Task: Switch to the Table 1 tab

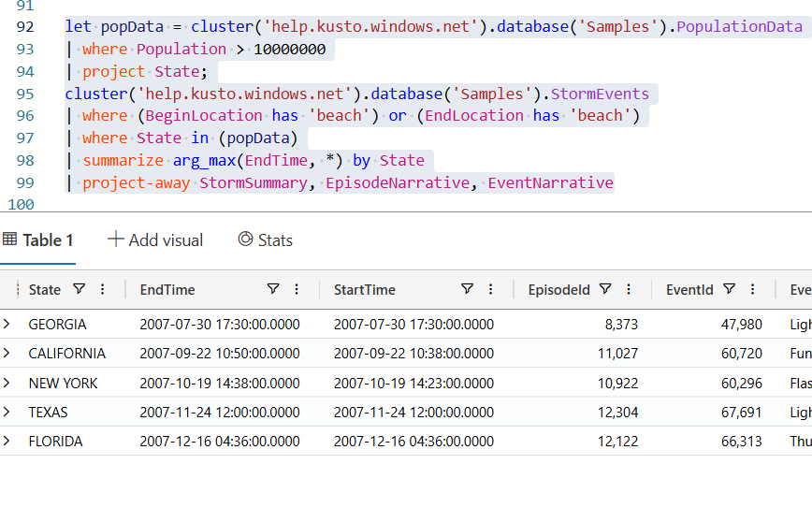Action: 38,240
